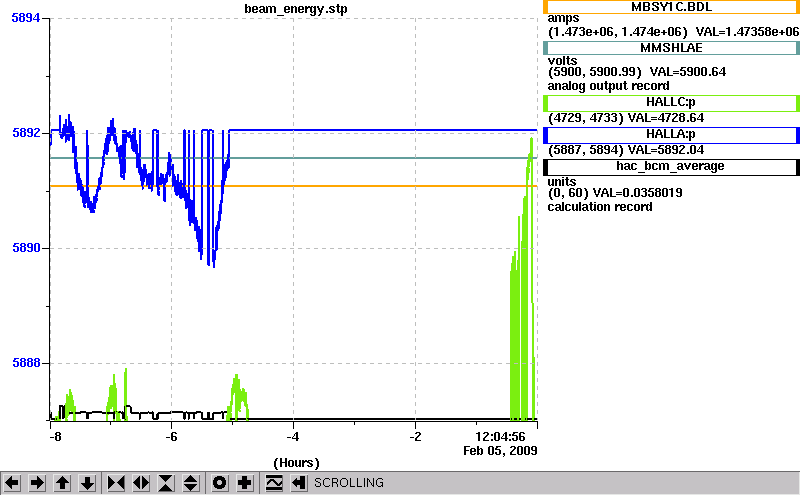Click the -2 hours x-axis label
The width and height of the screenshot is (800, 495).
point(415,437)
